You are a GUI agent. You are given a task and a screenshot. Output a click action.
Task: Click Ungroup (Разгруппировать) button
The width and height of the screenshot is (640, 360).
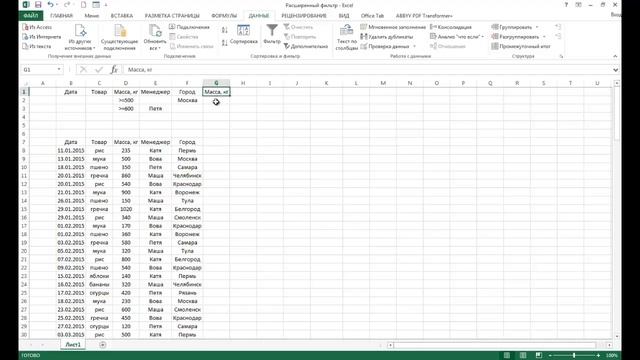coord(516,37)
